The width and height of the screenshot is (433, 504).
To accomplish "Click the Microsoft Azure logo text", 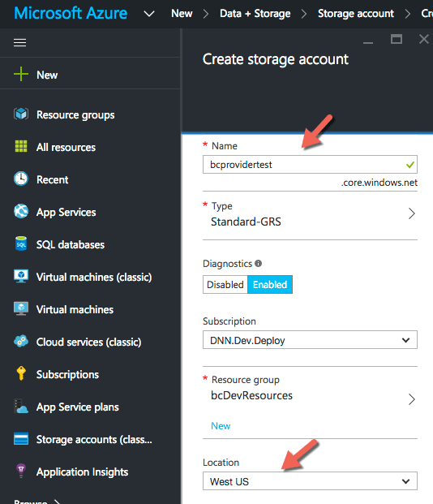I will (71, 13).
